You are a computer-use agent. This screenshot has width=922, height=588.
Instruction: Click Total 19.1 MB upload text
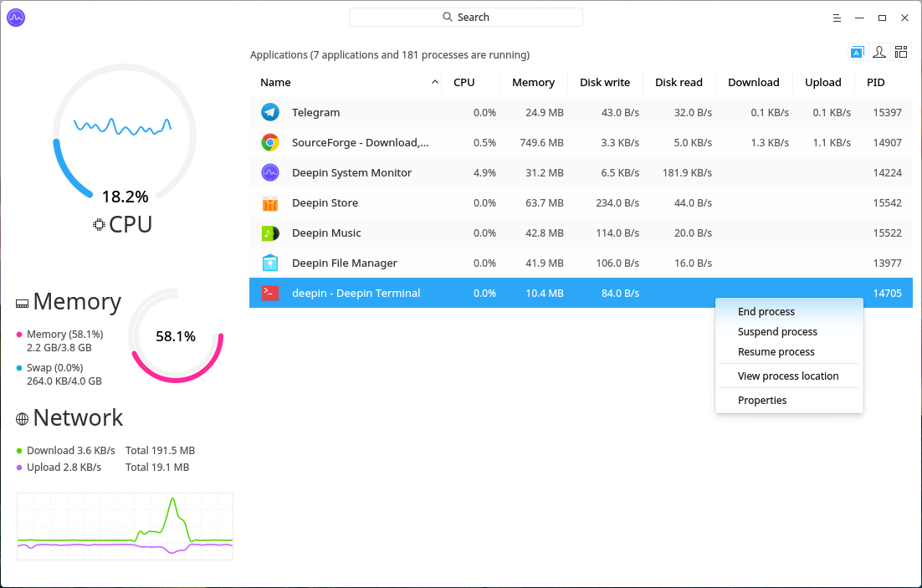[157, 468]
